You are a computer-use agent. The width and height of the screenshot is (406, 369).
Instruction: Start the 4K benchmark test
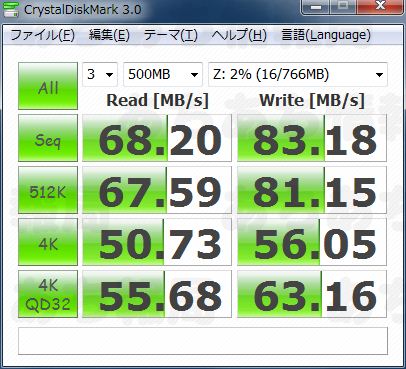[x=48, y=242]
